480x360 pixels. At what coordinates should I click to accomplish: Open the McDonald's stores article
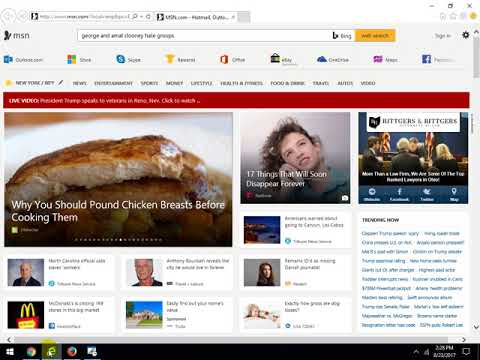[59, 315]
